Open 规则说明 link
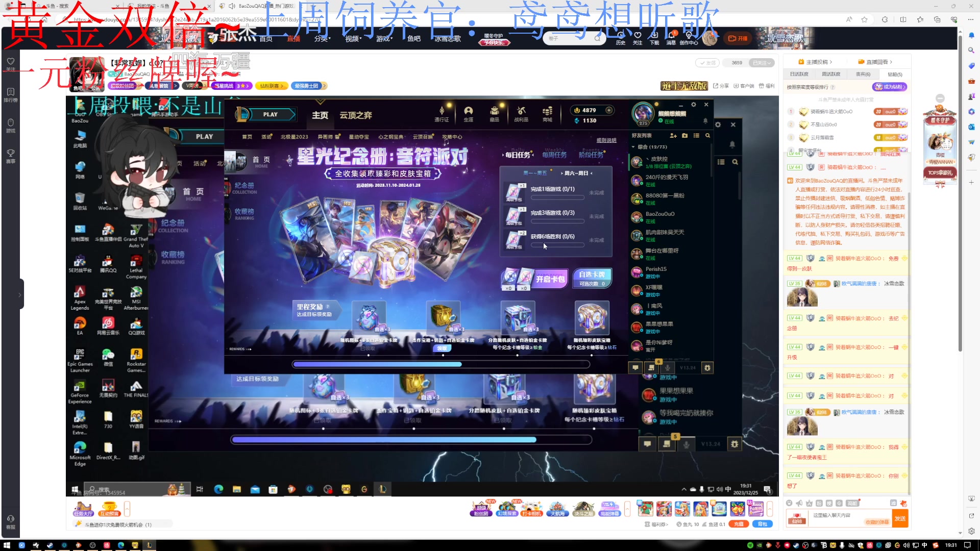 point(606,140)
